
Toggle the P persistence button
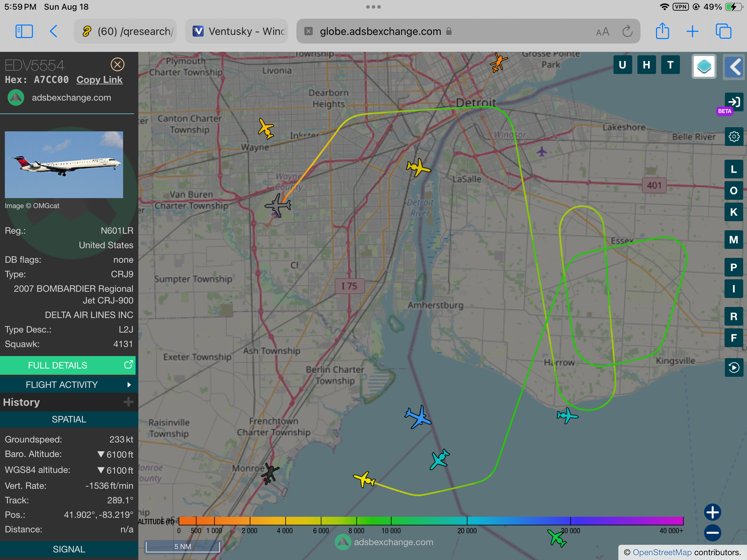(734, 267)
